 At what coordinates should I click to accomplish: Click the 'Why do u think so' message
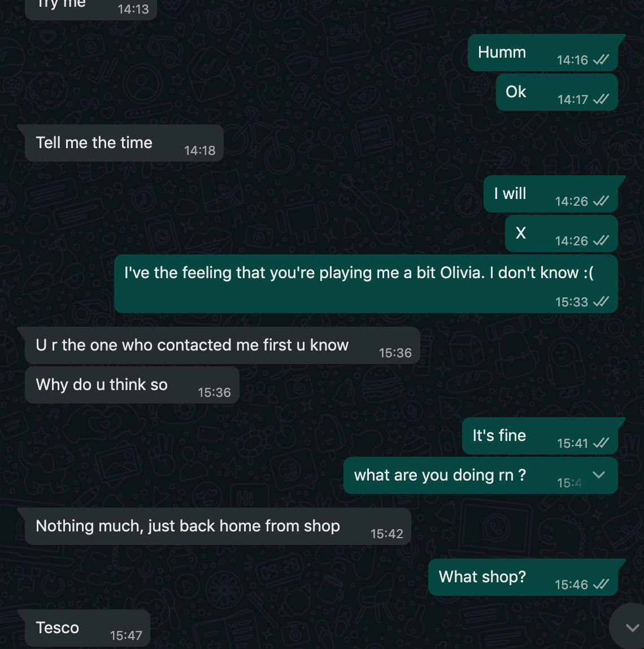pyautogui.click(x=132, y=385)
